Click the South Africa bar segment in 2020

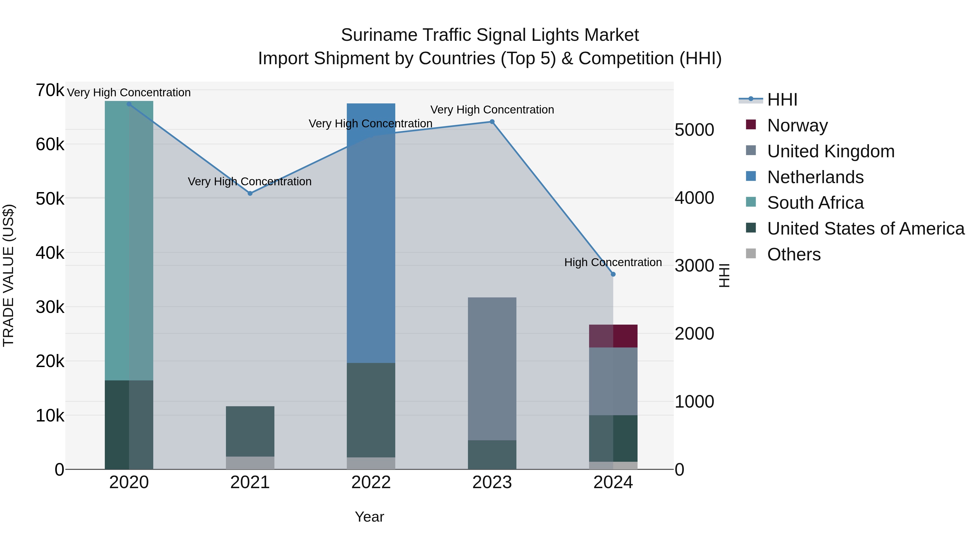pyautogui.click(x=129, y=241)
